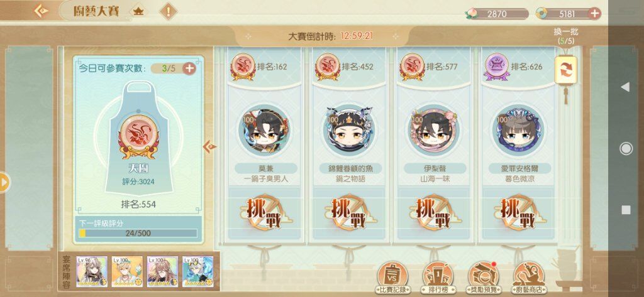The height and width of the screenshot is (297, 644).
Task: Refresh opponents with 換一批 lantern icon
Action: [x=566, y=70]
